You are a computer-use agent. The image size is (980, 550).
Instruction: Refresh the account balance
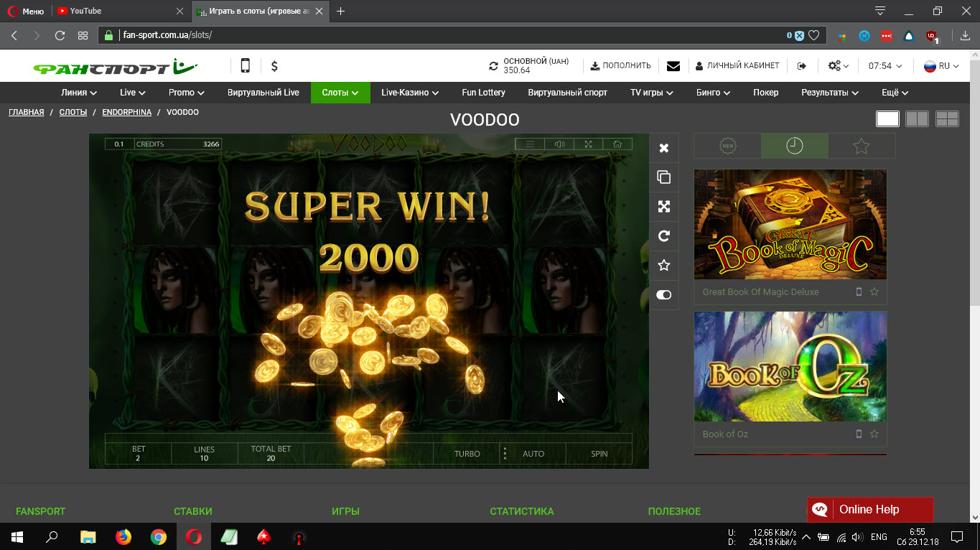click(x=493, y=66)
